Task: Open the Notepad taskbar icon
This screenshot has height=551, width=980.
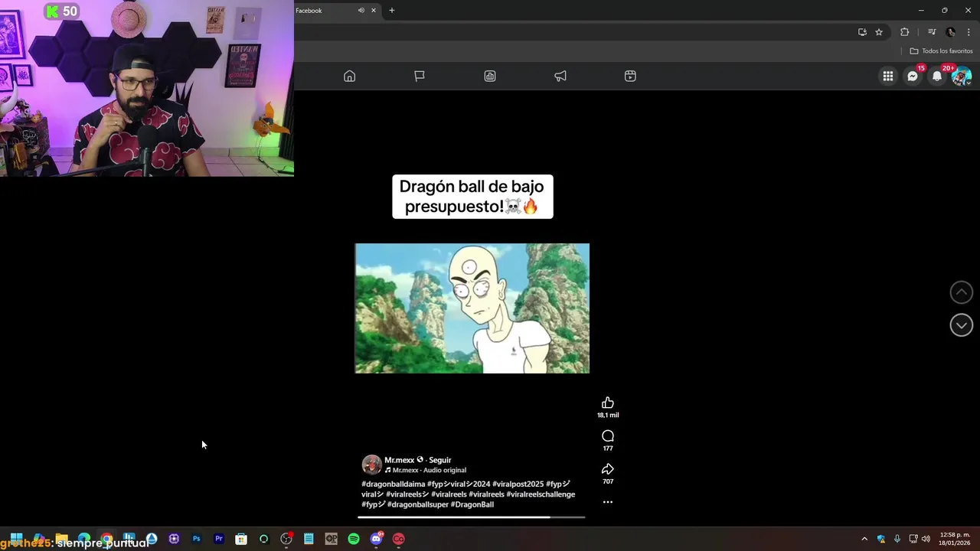Action: [309, 539]
